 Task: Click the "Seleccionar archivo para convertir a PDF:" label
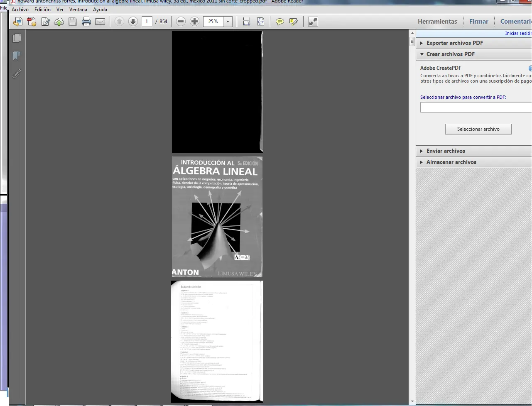click(463, 97)
